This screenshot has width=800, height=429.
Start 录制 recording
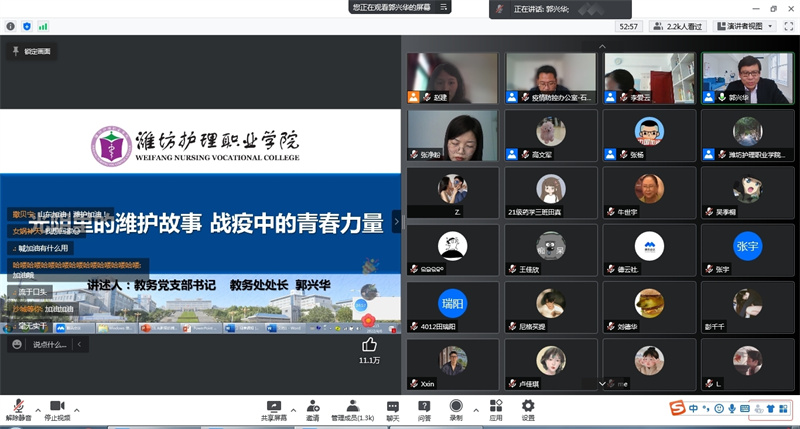tap(456, 410)
